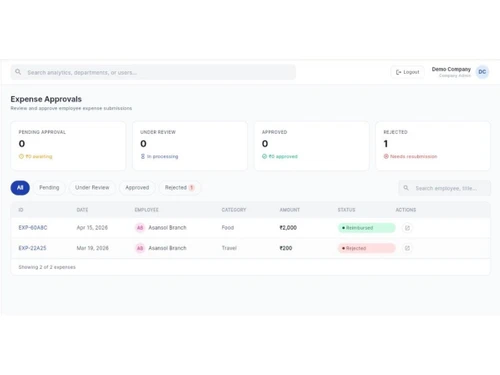The height and width of the screenshot is (375, 500).
Task: Click the Travel category cell
Action: coord(229,248)
